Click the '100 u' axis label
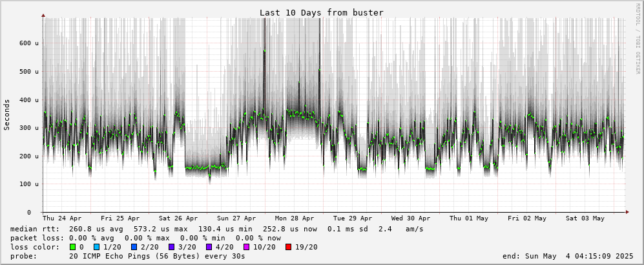 click(x=29, y=184)
